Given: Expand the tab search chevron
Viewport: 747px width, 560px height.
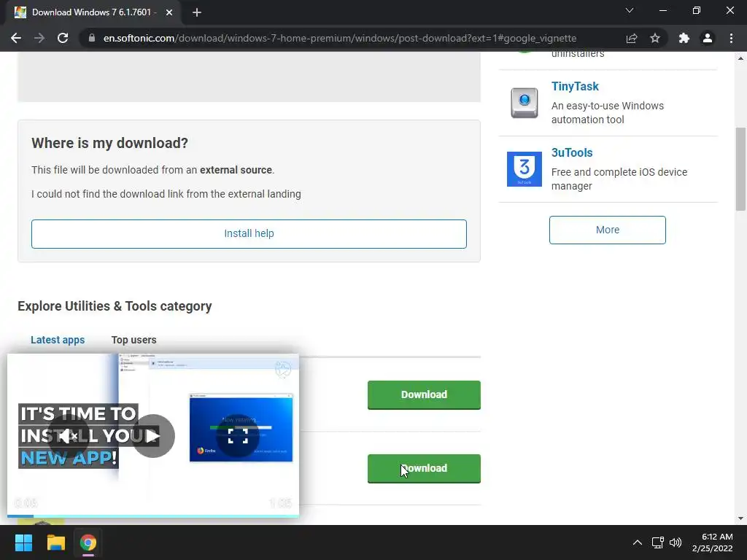Looking at the screenshot, I should (x=630, y=10).
